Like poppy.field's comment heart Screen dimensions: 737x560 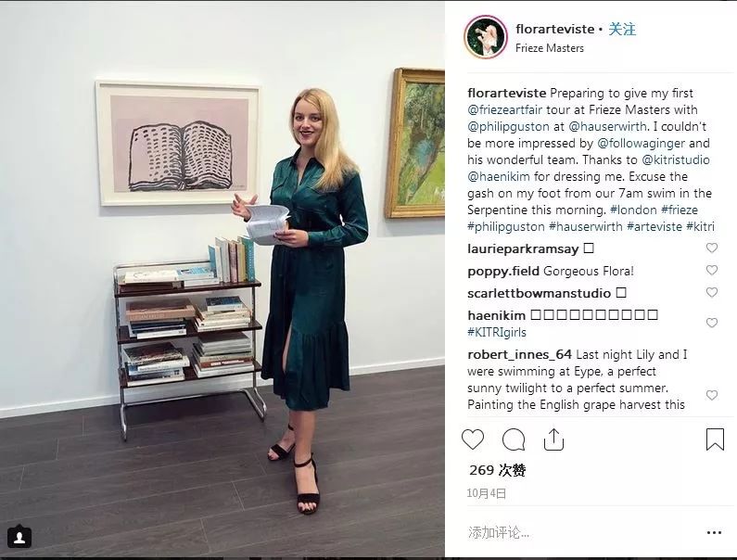click(712, 270)
